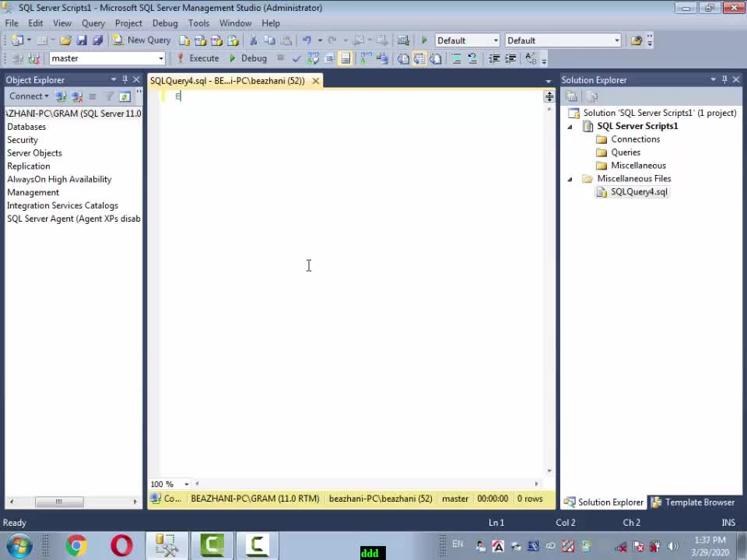
Task: Select the SQL Server Agent node
Action: point(73,219)
